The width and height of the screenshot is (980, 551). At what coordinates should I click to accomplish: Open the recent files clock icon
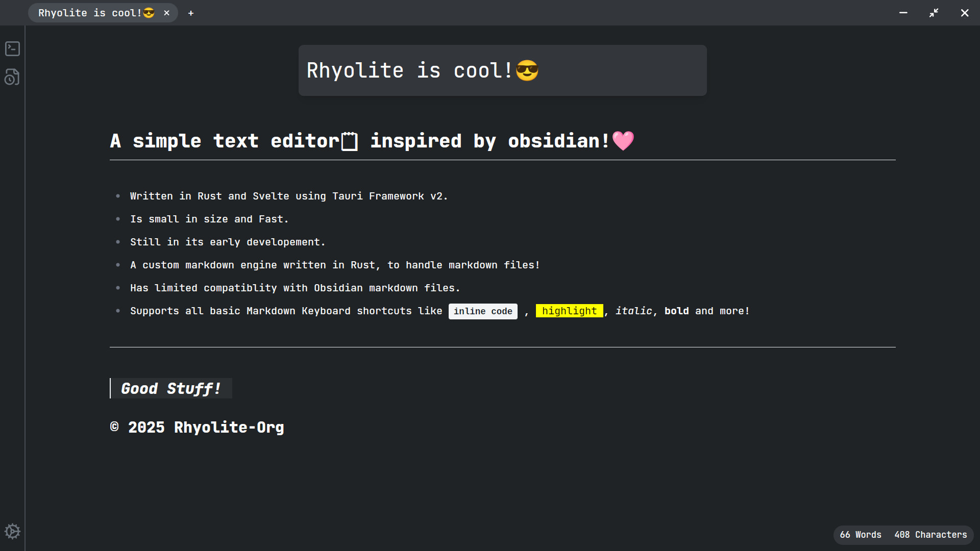click(x=12, y=77)
